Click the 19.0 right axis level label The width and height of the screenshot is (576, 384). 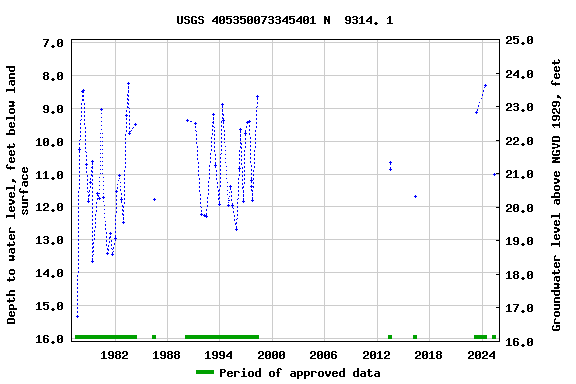click(519, 241)
